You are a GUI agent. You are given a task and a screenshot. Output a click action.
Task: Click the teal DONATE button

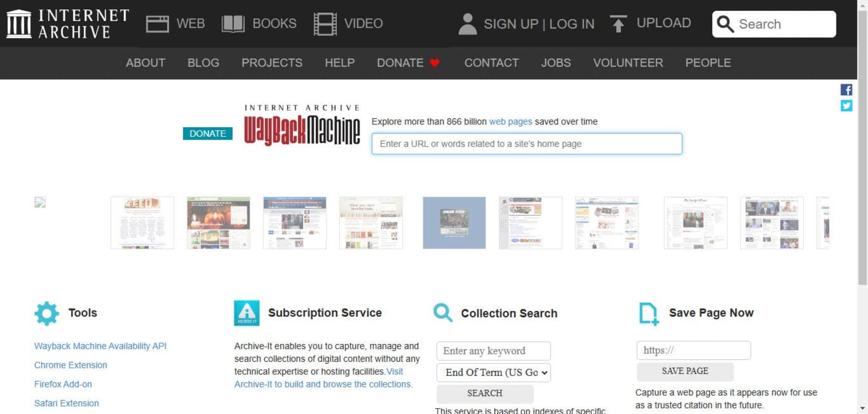[x=208, y=133]
